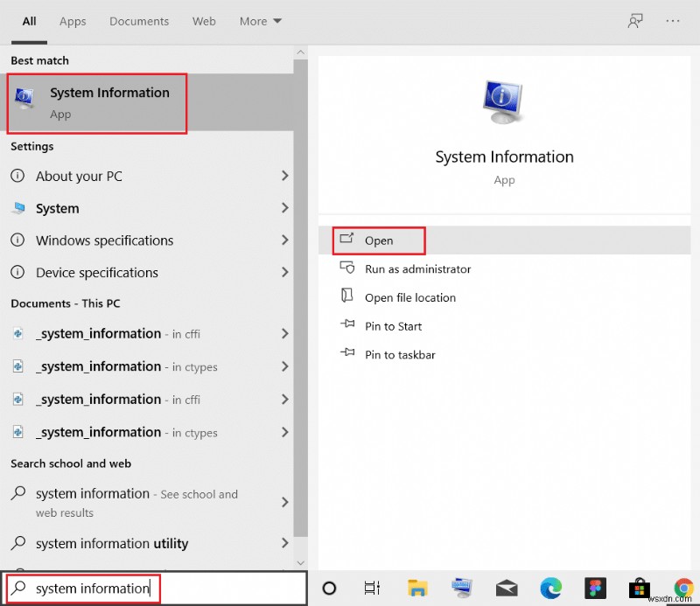Image resolution: width=700 pixels, height=606 pixels.
Task: Open Figma from the taskbar
Action: (596, 588)
